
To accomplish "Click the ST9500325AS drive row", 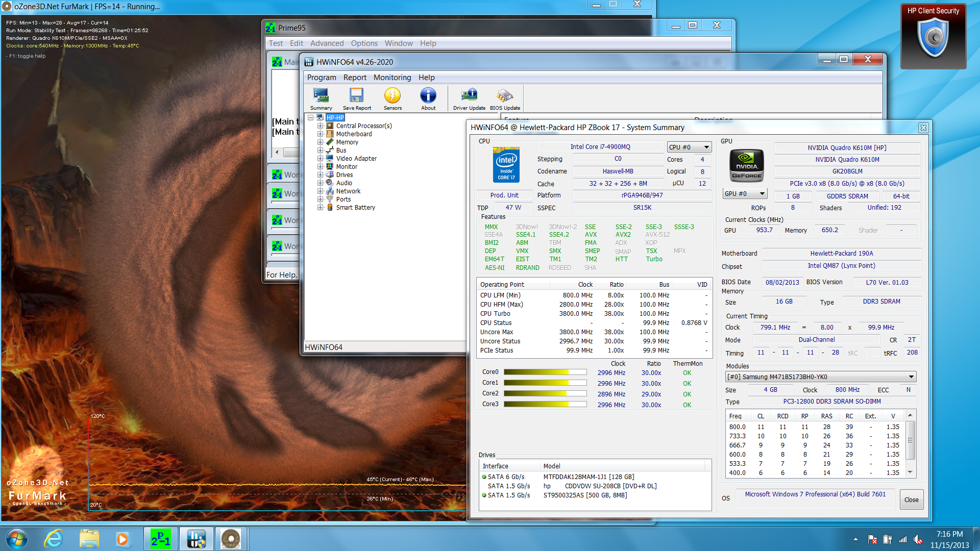I will point(595,495).
